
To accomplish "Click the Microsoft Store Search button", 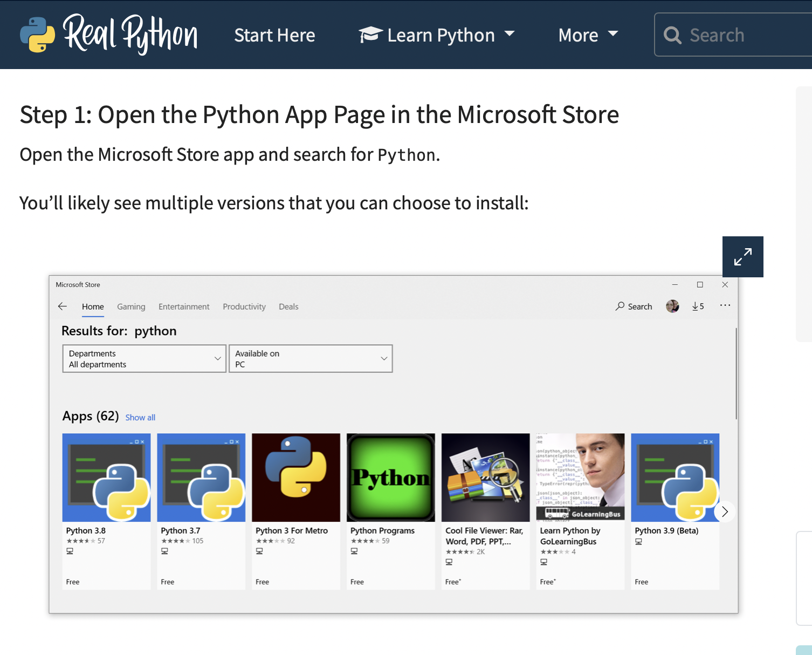I will tap(634, 306).
